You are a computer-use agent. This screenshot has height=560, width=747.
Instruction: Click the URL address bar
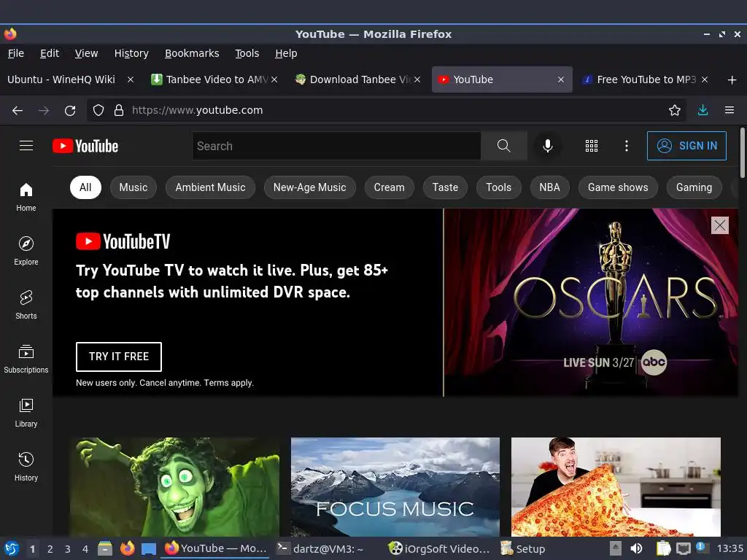(x=386, y=111)
